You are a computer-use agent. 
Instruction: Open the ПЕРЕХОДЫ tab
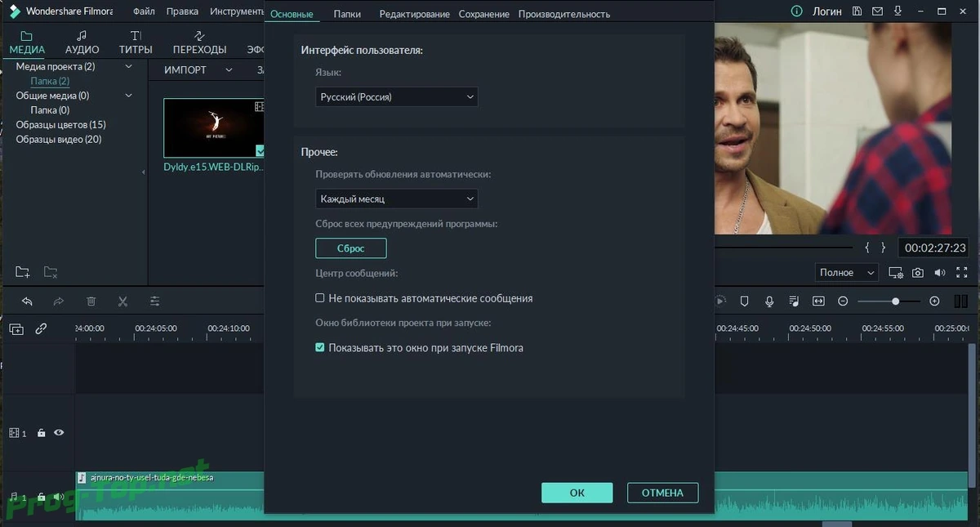click(x=199, y=42)
